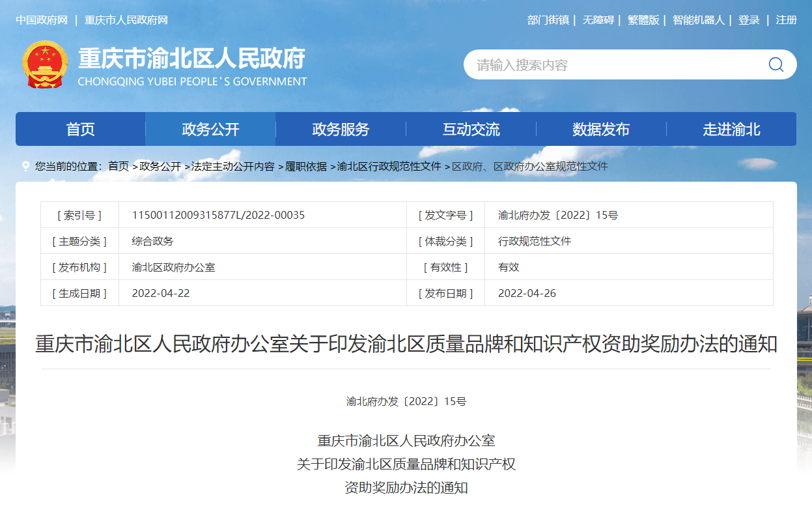812x506 pixels.
Task: Go to 履职依据 in the breadcrumb
Action: (x=306, y=167)
